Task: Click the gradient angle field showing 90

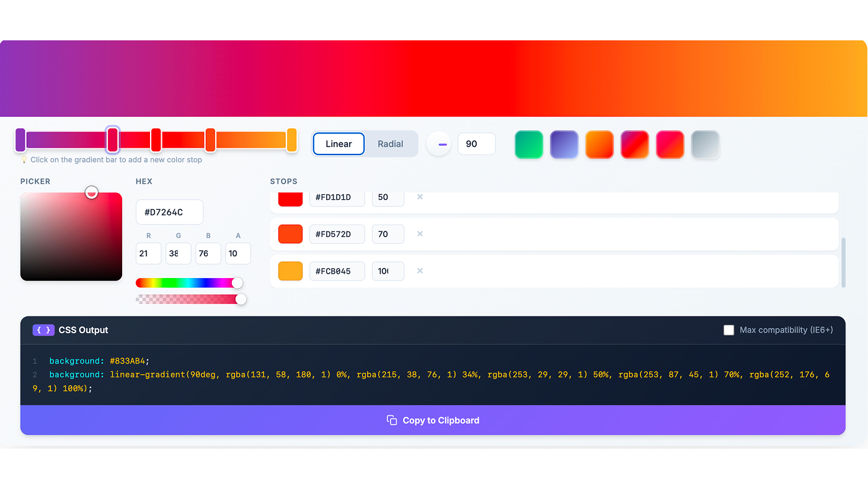Action: [x=476, y=144]
